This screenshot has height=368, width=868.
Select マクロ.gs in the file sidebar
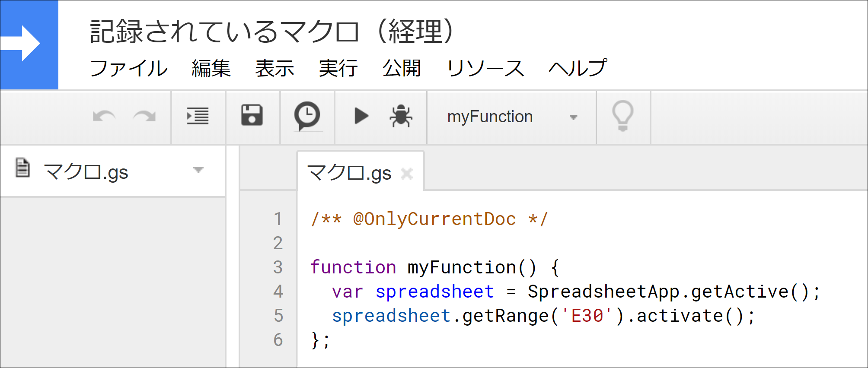click(x=112, y=171)
